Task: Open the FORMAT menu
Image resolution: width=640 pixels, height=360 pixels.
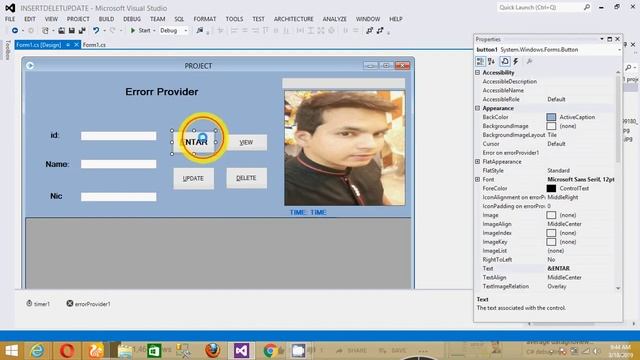Action: coord(205,19)
